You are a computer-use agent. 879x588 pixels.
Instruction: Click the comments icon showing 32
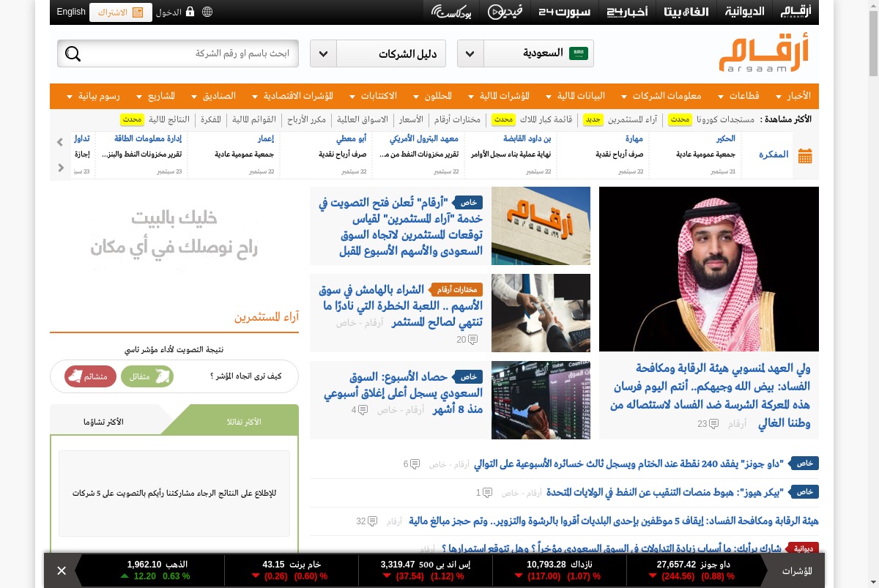point(372,521)
